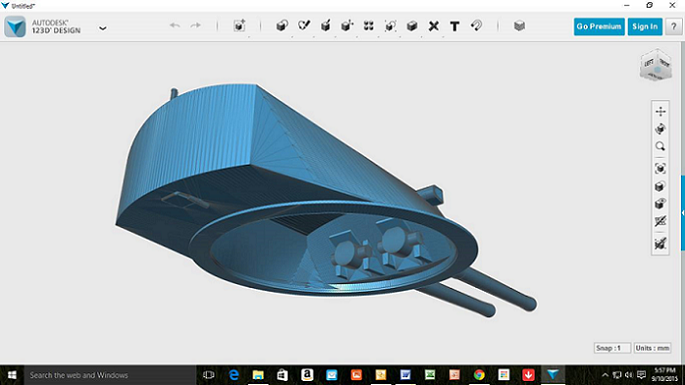Open the Amazon taskbar icon
This screenshot has height=385, width=685.
(307, 375)
